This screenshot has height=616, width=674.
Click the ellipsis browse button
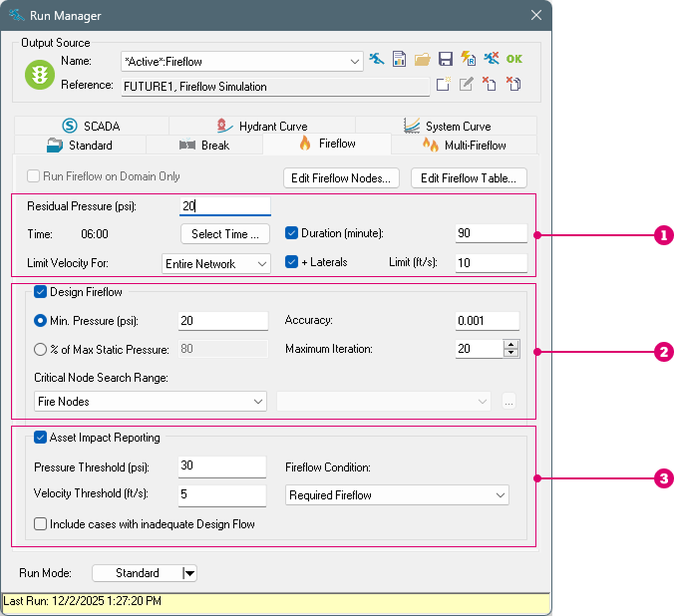coord(508,402)
